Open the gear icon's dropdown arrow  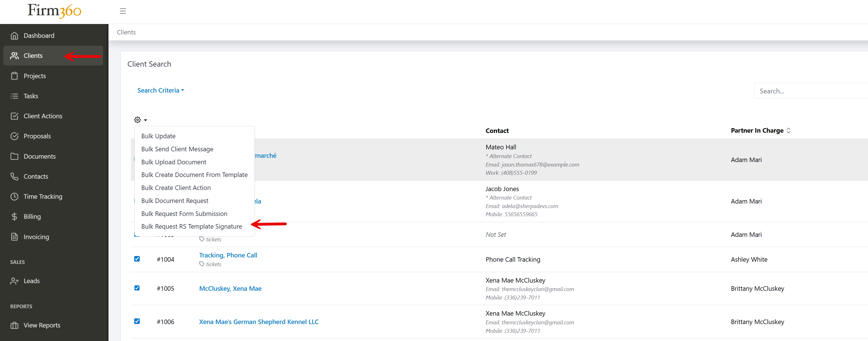click(145, 120)
